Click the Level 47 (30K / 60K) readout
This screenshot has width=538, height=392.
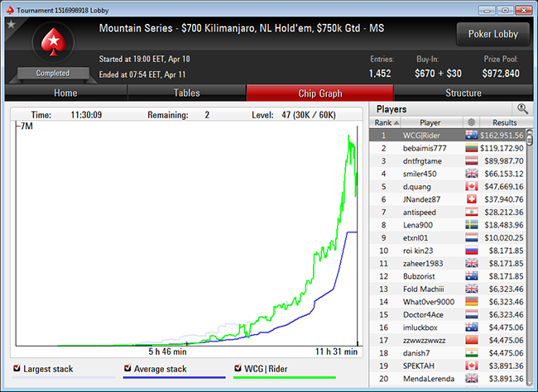coord(294,115)
